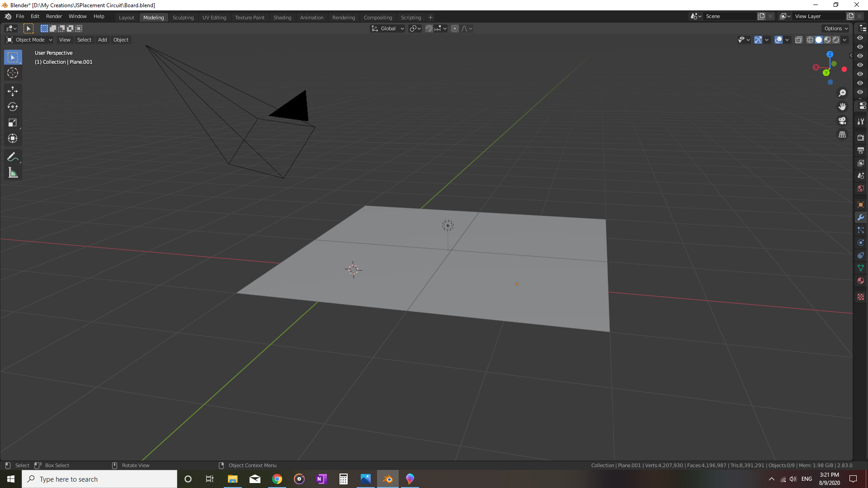Select the Measure tool

13,173
